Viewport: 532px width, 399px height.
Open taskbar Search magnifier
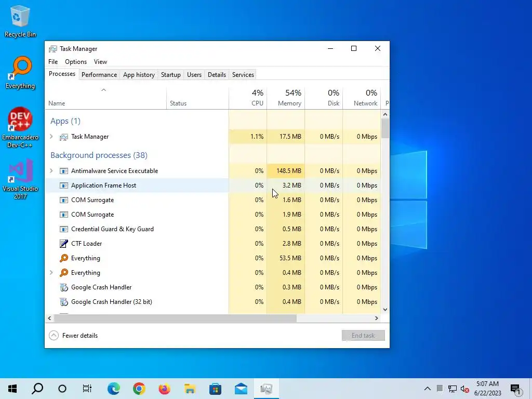click(x=37, y=389)
